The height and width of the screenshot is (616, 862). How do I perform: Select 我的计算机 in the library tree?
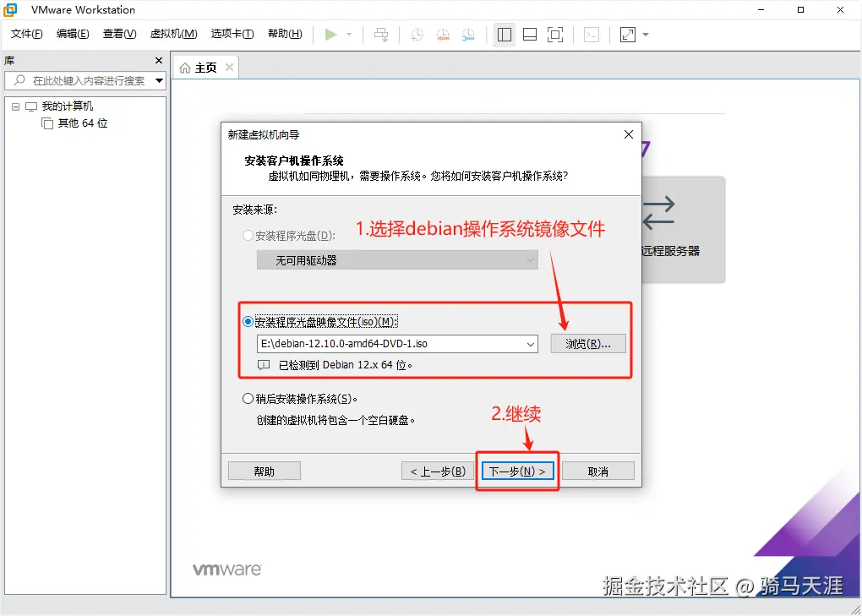67,106
